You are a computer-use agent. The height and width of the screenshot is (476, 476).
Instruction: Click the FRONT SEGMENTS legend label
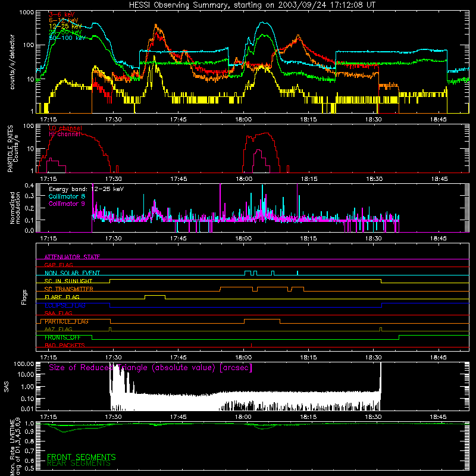pos(82,457)
